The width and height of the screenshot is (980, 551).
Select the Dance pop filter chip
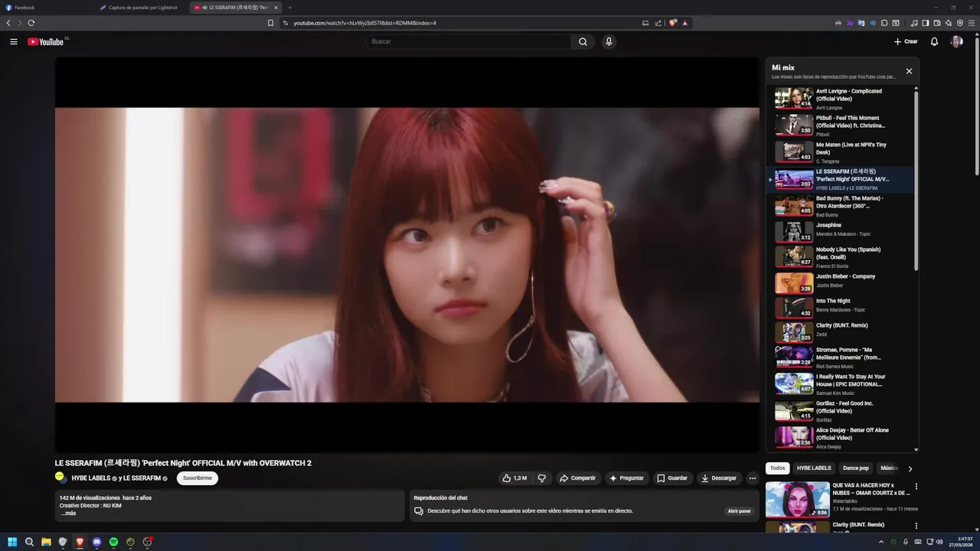tap(856, 468)
